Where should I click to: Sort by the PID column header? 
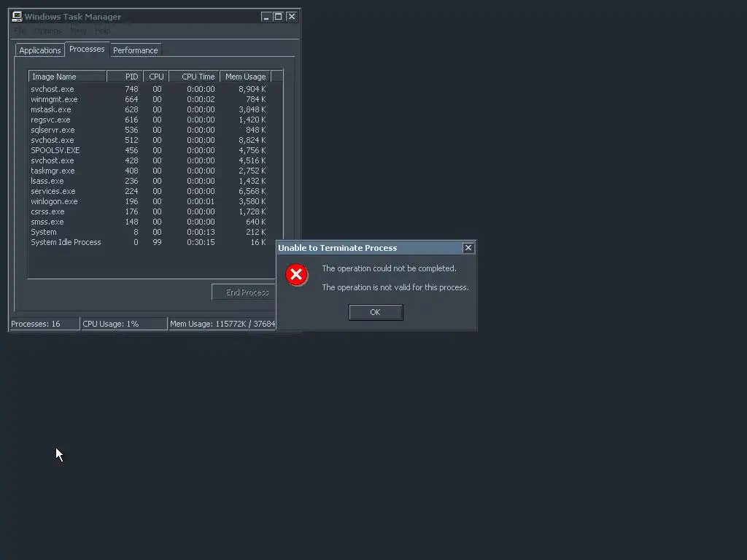click(125, 77)
